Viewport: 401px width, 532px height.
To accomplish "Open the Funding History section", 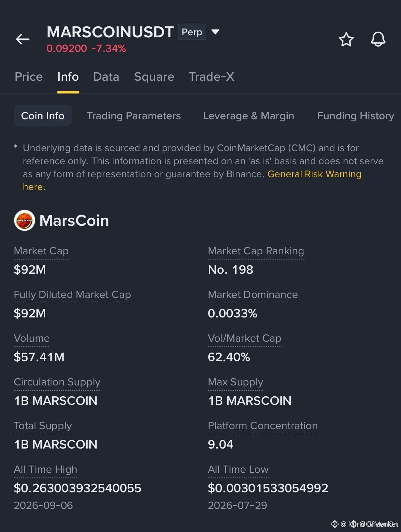I will click(x=355, y=116).
